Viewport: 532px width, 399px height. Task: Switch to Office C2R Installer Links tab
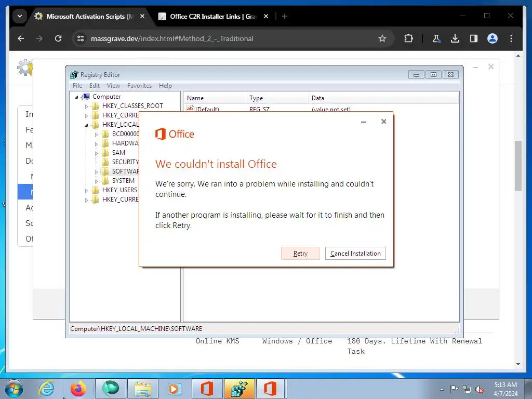(212, 16)
